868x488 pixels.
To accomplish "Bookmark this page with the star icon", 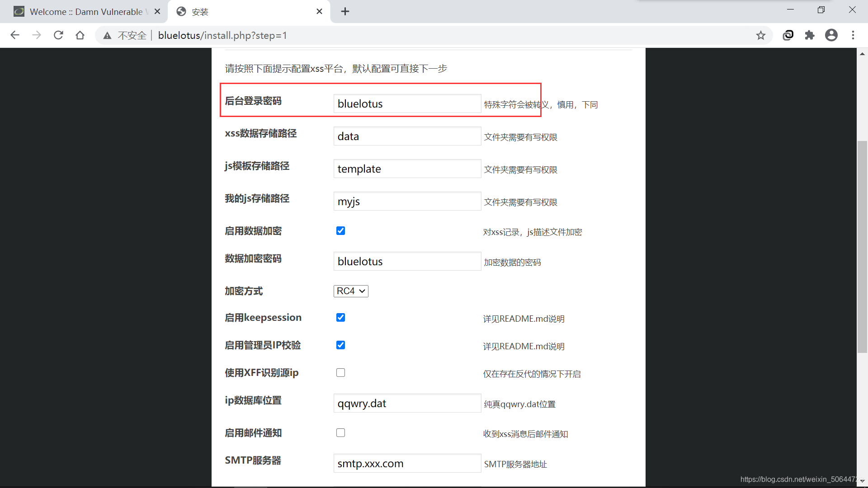I will tap(761, 35).
